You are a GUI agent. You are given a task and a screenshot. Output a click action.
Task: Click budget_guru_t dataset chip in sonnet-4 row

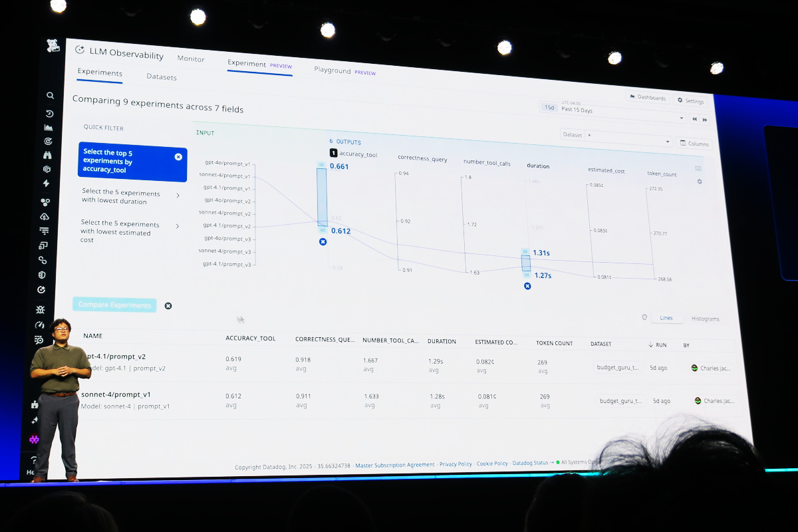coord(622,401)
